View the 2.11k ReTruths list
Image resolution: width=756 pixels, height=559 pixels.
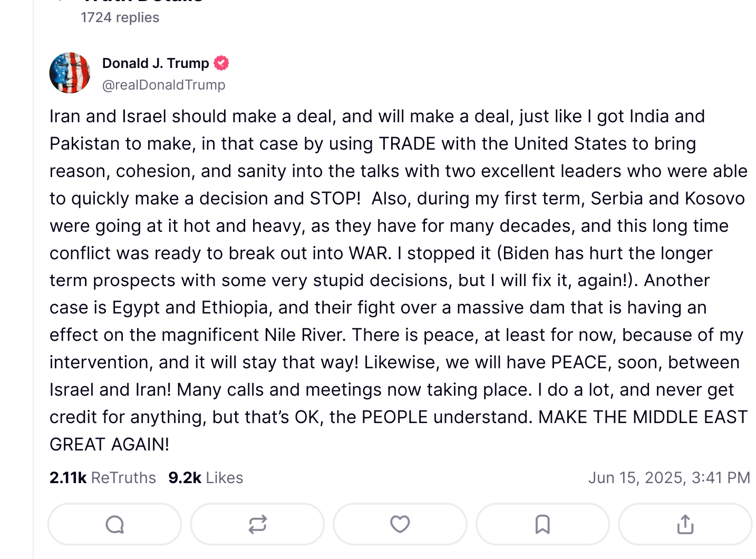pyautogui.click(x=103, y=478)
